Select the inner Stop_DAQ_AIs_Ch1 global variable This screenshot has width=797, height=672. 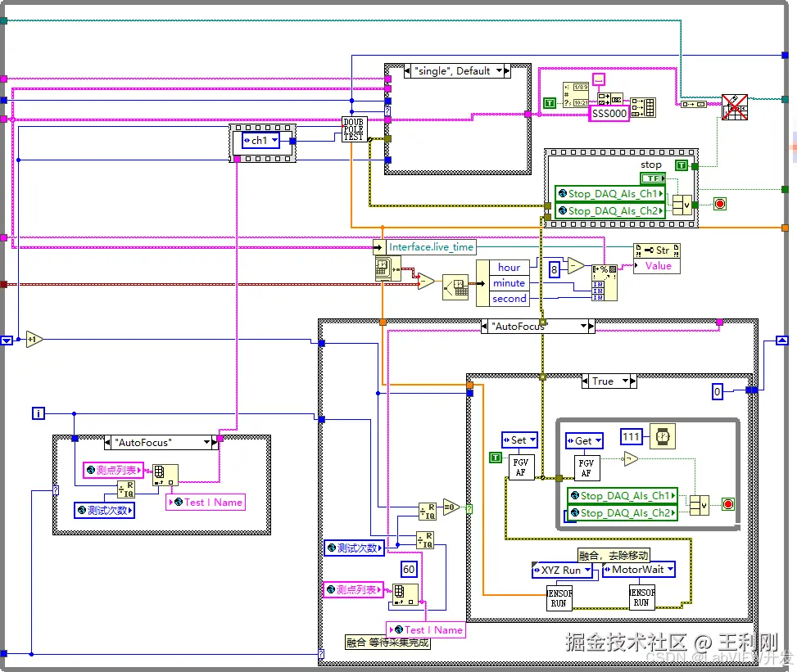(x=623, y=495)
